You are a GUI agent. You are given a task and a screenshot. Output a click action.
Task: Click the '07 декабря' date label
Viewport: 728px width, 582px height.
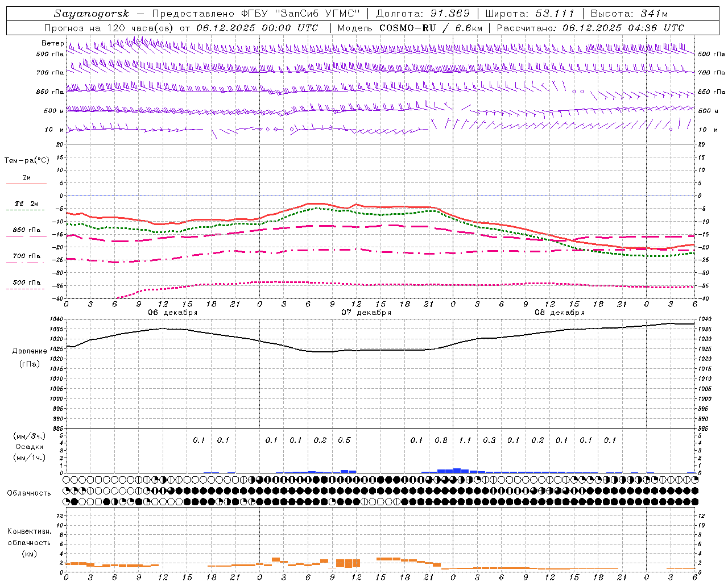[x=366, y=312]
